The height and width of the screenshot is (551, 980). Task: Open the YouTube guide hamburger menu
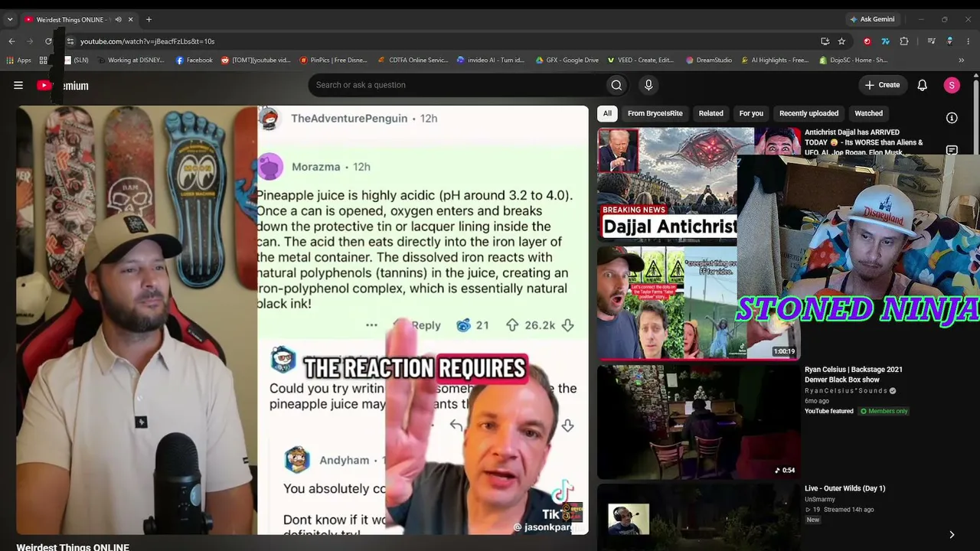[18, 86]
